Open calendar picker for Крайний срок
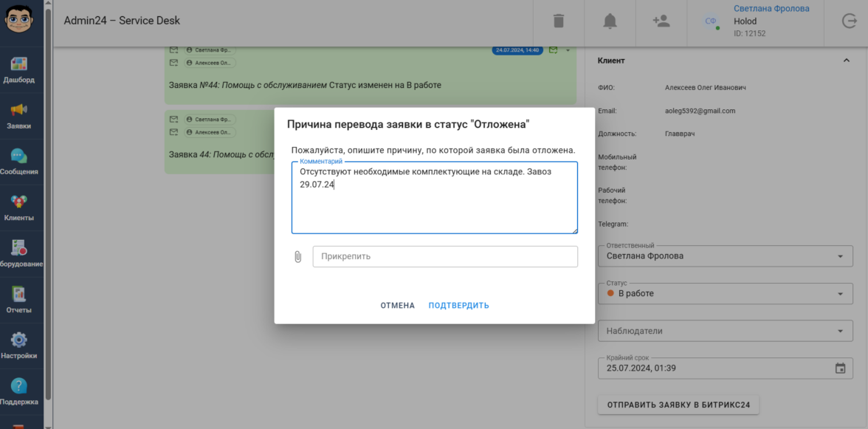This screenshot has height=429, width=868. tap(839, 368)
